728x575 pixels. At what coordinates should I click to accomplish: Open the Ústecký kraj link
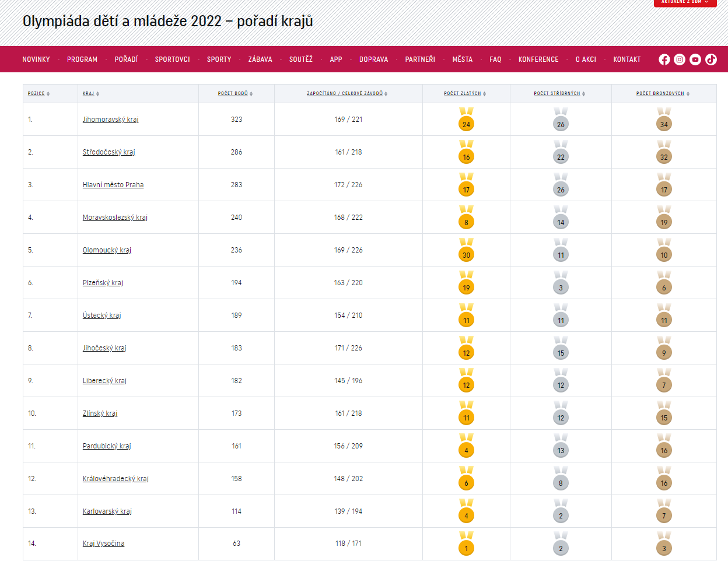(x=102, y=315)
